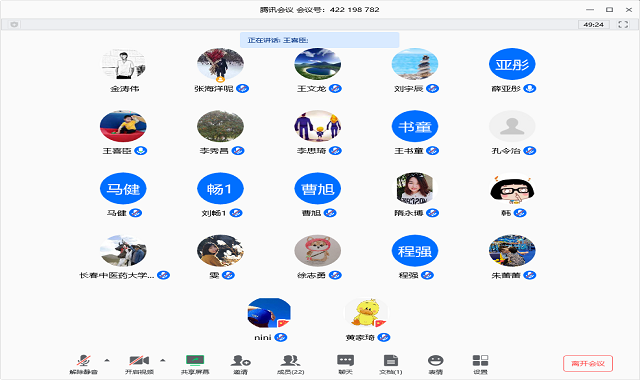Turn on camera with 开启视频
This screenshot has height=380, width=640.
pos(139,364)
